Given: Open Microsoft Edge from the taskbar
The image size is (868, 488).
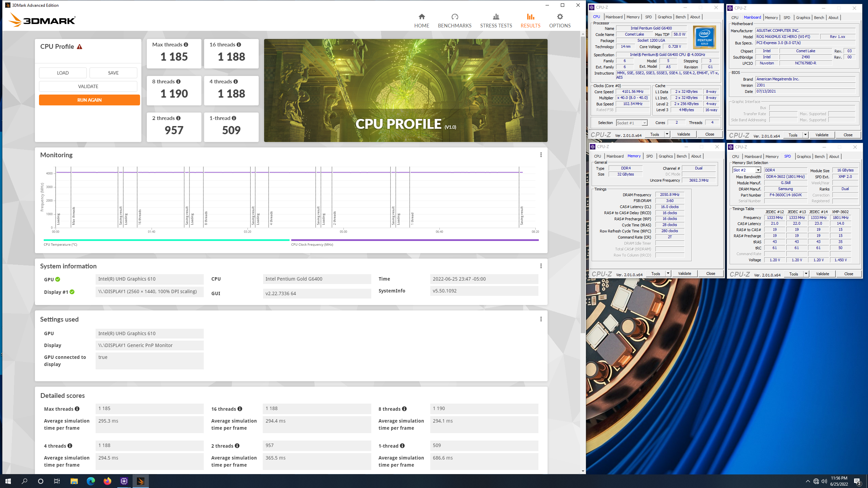Looking at the screenshot, I should (91, 481).
